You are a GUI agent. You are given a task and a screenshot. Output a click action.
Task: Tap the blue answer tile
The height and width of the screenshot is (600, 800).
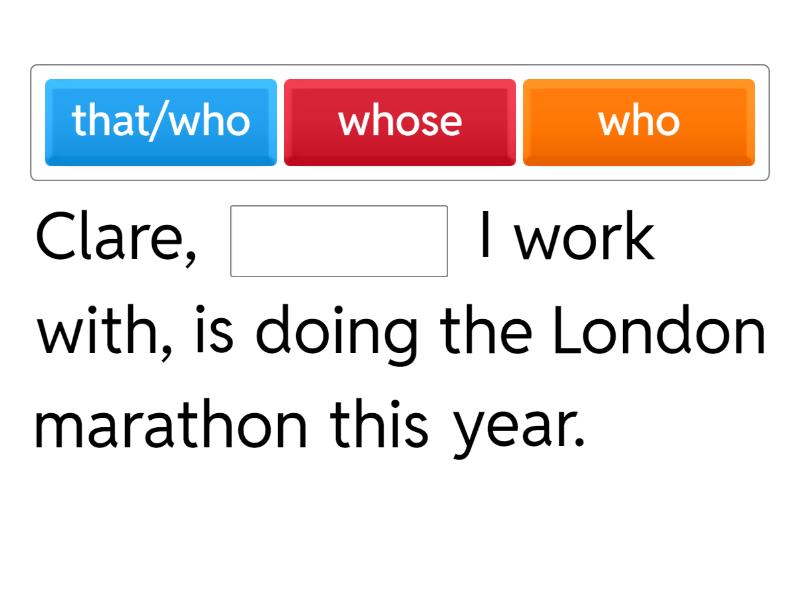161,122
